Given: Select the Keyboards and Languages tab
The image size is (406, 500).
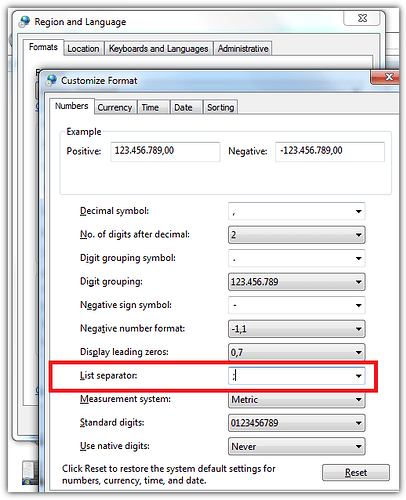Looking at the screenshot, I should tap(158, 49).
